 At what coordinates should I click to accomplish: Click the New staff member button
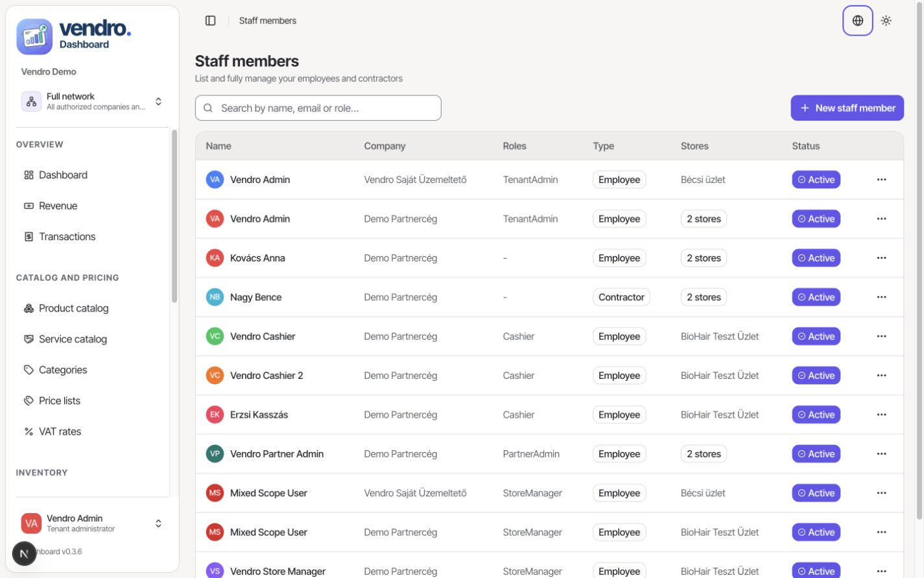[847, 108]
